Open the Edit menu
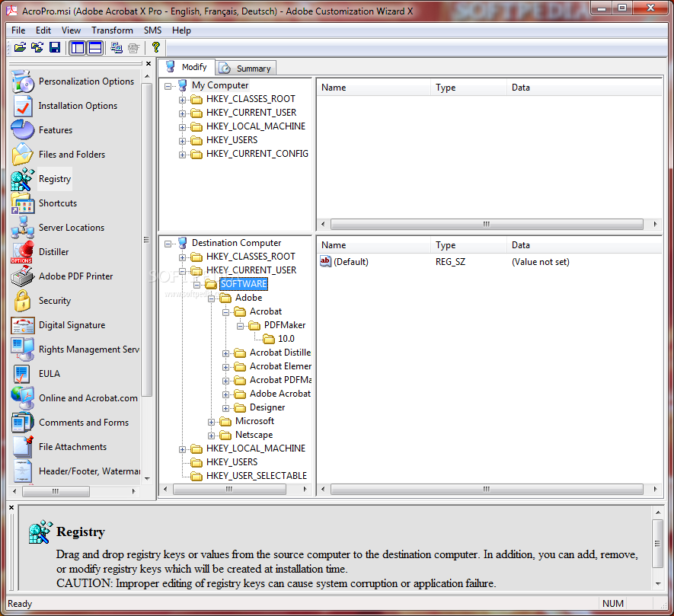This screenshot has height=616, width=674. click(x=43, y=30)
